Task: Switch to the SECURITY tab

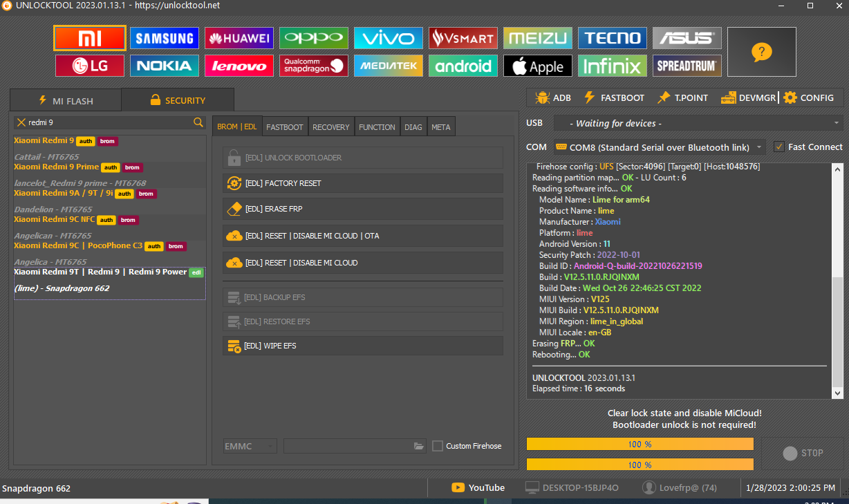Action: point(178,100)
